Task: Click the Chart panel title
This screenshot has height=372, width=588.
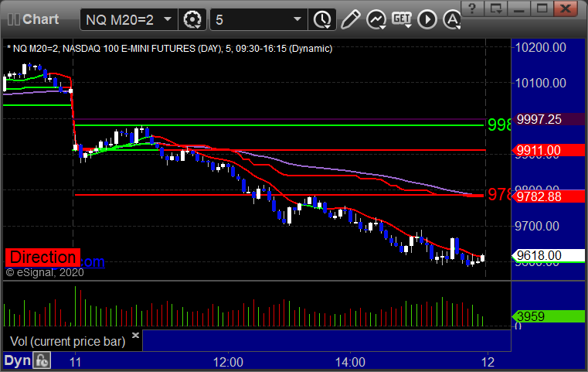Action: [x=40, y=19]
